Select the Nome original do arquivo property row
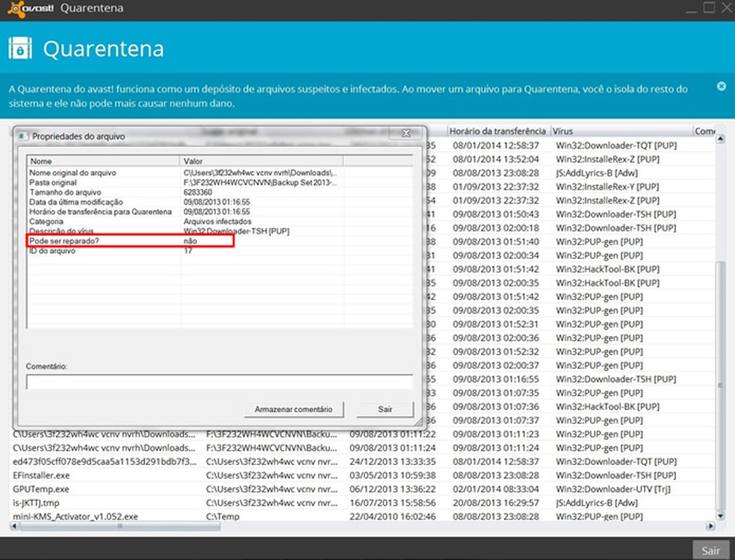The height and width of the screenshot is (560, 735). click(x=82, y=172)
